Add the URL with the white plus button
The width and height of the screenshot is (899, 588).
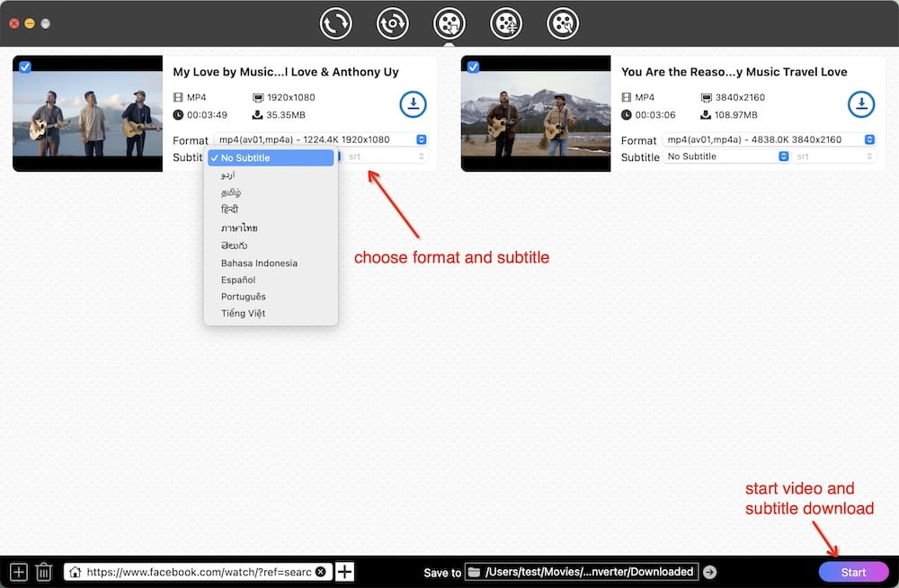(344, 572)
